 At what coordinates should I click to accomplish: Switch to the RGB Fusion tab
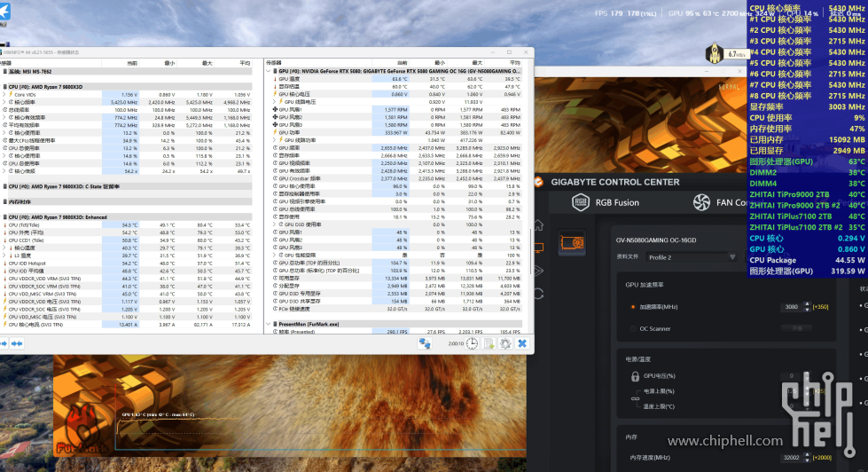coord(606,202)
